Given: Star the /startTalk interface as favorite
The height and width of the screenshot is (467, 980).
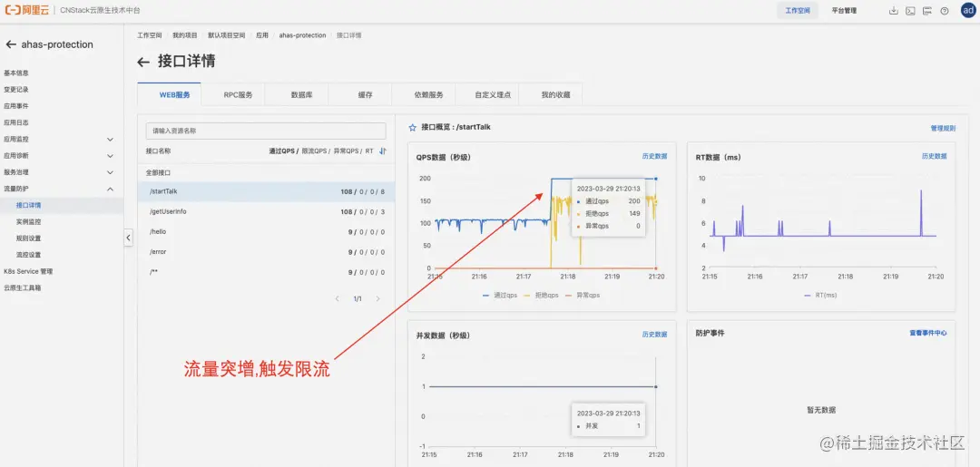Looking at the screenshot, I should (413, 127).
